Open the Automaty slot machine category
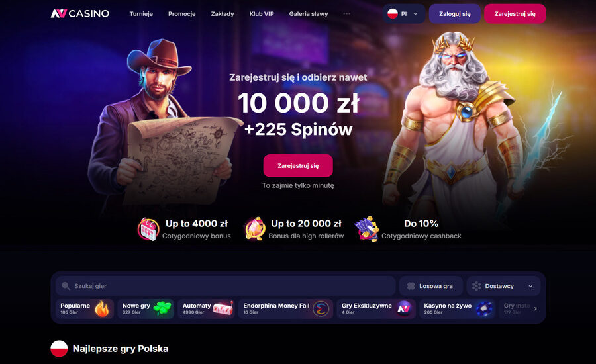The image size is (596, 364). (x=207, y=308)
